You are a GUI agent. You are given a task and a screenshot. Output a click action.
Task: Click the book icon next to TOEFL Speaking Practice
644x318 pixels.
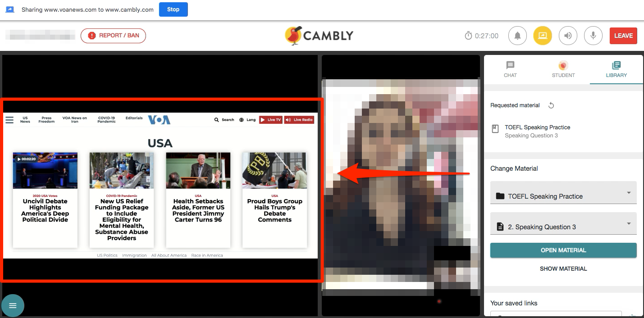495,129
